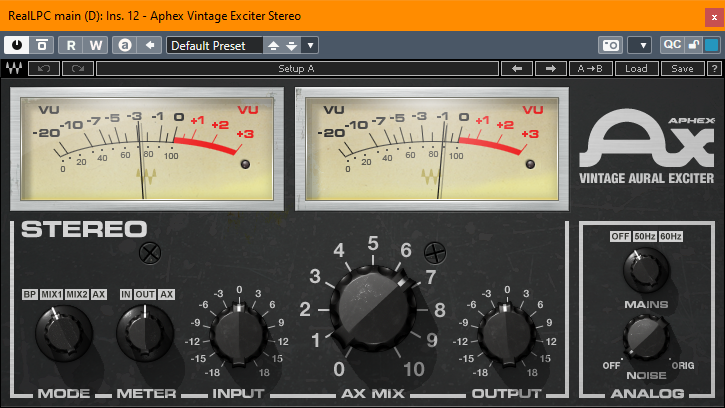Set meter to IN
This screenshot has width=725, height=408.
[x=126, y=294]
